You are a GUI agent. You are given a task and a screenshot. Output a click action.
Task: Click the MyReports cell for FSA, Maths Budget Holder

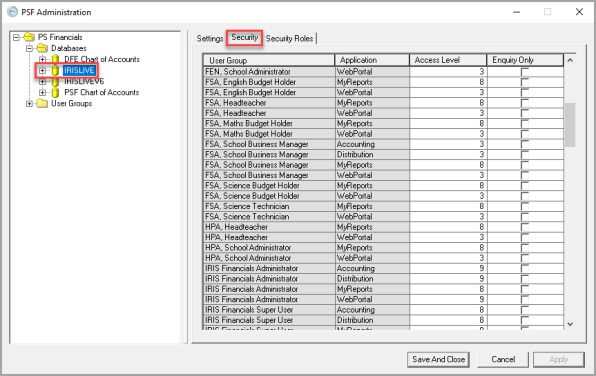[372, 124]
